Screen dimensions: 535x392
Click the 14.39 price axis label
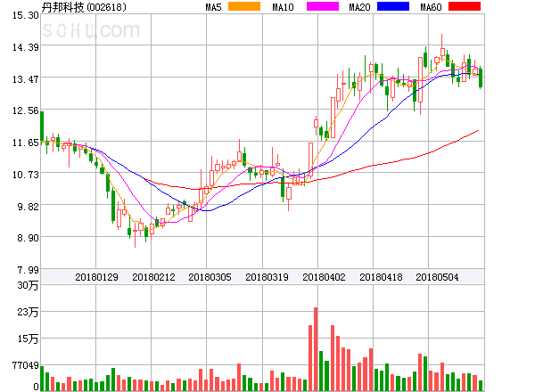click(x=26, y=47)
